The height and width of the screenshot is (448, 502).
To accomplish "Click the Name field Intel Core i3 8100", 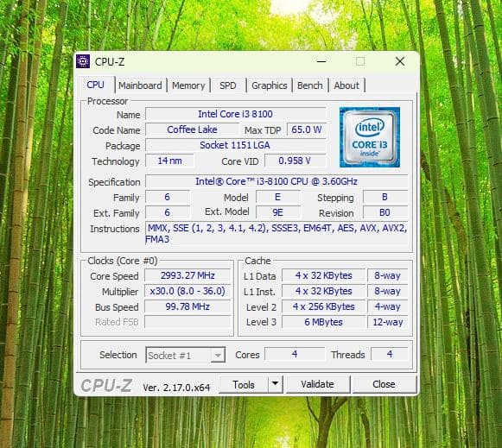I will click(235, 114).
